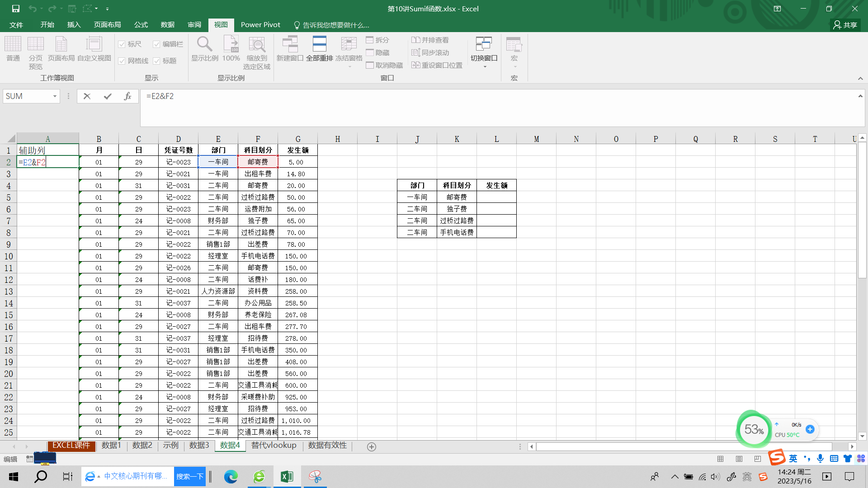Viewport: 868px width, 488px height.
Task: Open the Windows Start menu
Action: (x=14, y=477)
